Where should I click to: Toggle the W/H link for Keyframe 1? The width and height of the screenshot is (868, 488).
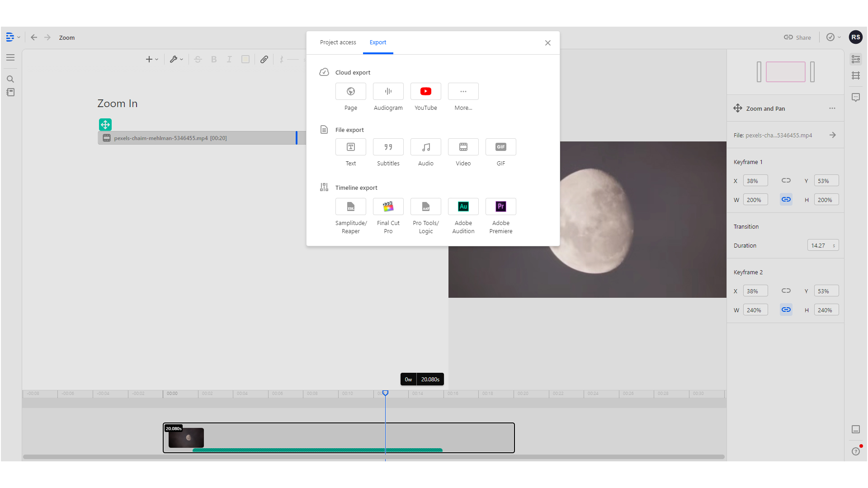pos(786,199)
